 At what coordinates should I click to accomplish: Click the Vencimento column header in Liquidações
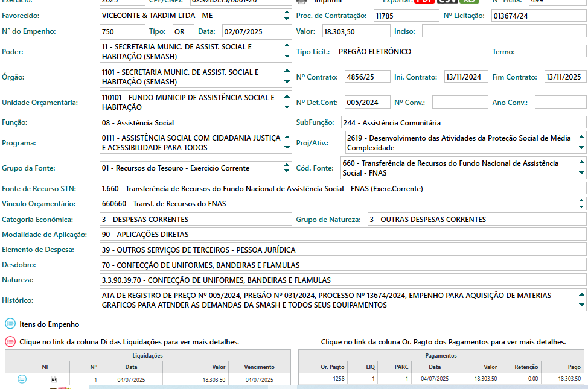point(259,367)
